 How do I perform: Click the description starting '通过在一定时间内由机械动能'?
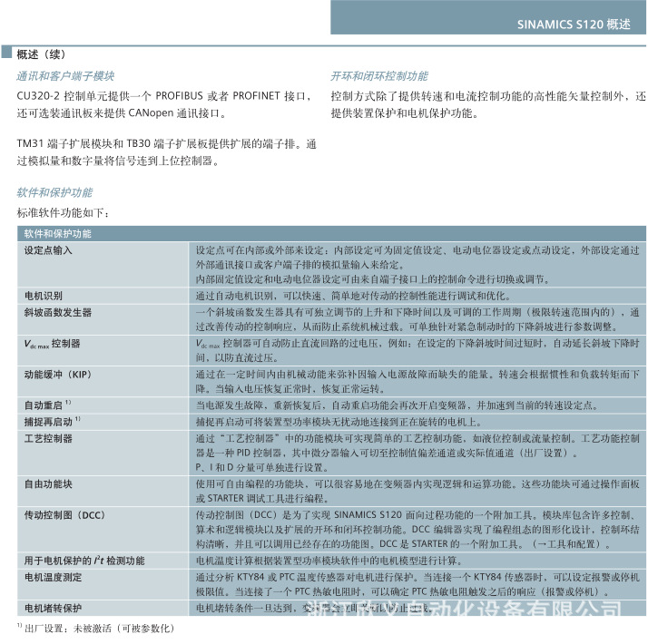[417, 381]
